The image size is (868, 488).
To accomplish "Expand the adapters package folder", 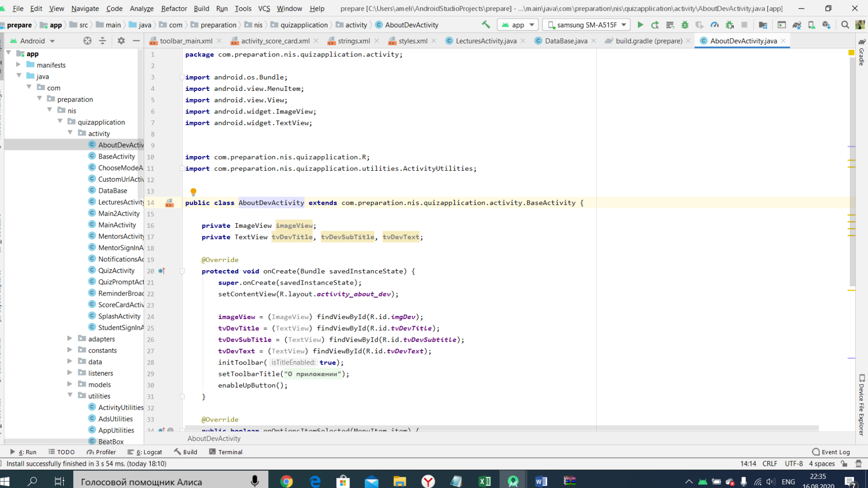I will click(x=70, y=338).
